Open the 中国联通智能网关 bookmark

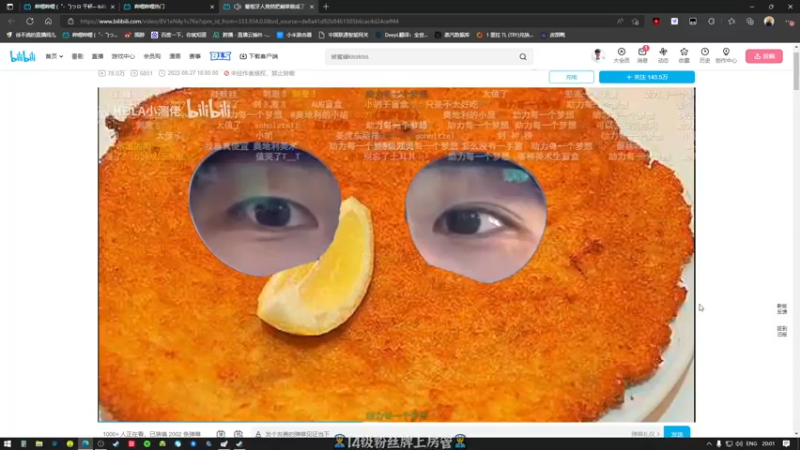[343, 35]
